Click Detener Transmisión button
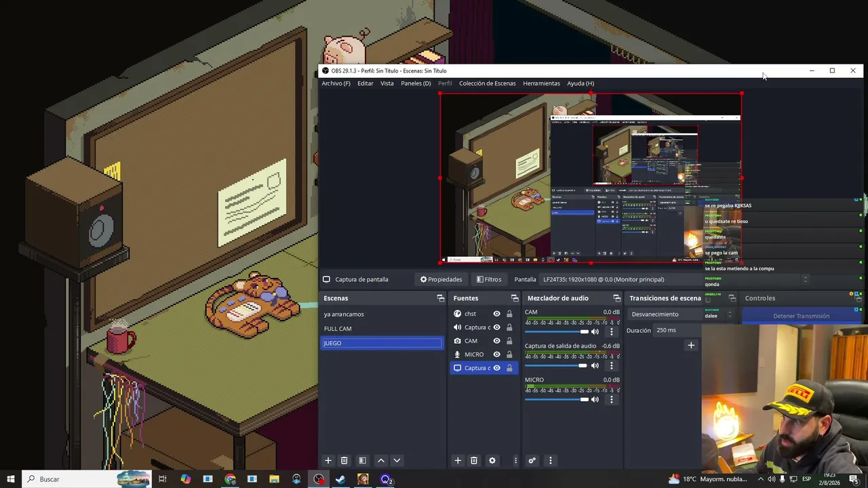The image size is (868, 488). click(802, 316)
